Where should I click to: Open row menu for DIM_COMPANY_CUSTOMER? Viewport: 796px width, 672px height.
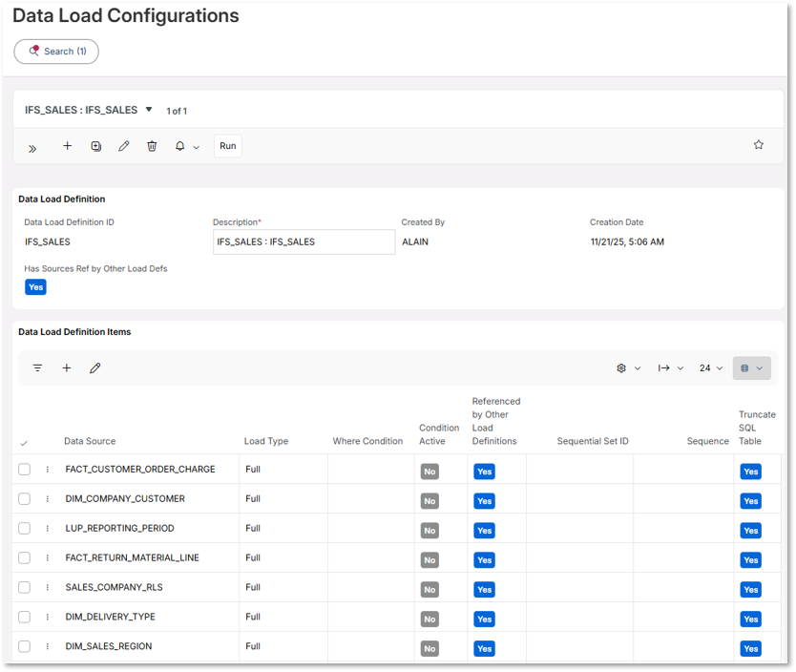[48, 499]
